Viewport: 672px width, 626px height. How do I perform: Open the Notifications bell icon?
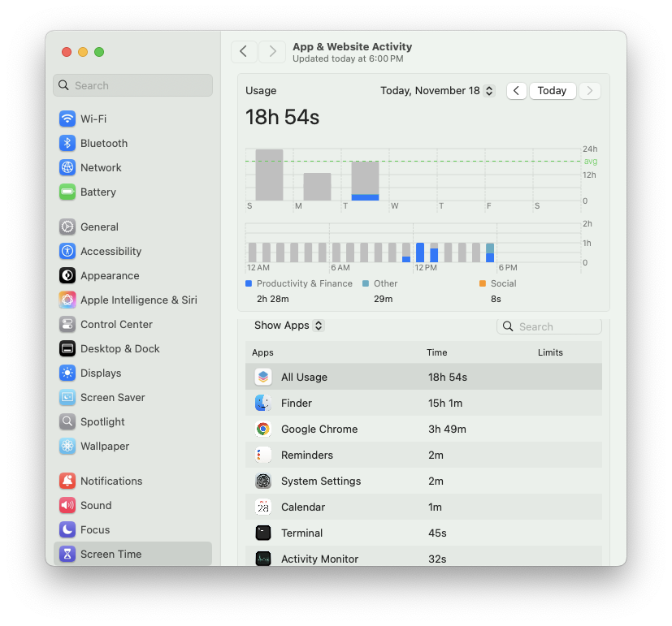pos(67,481)
